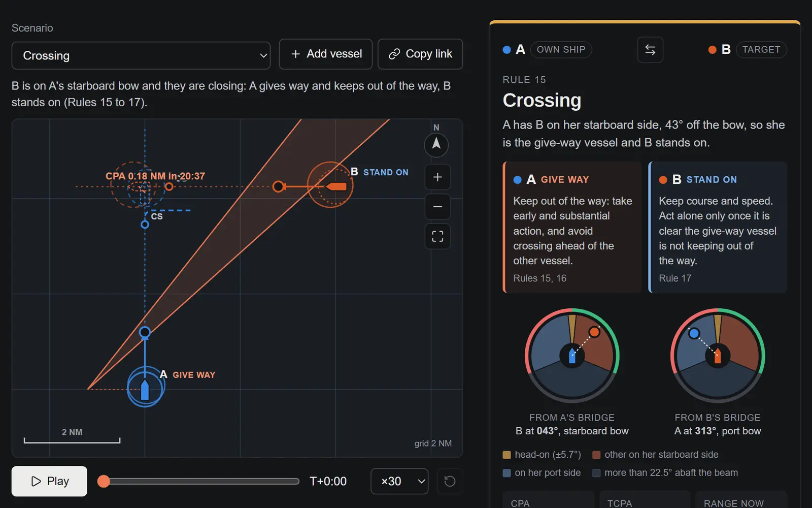The height and width of the screenshot is (508, 812).
Task: Click the TARGET badge for B
Action: coord(761,50)
